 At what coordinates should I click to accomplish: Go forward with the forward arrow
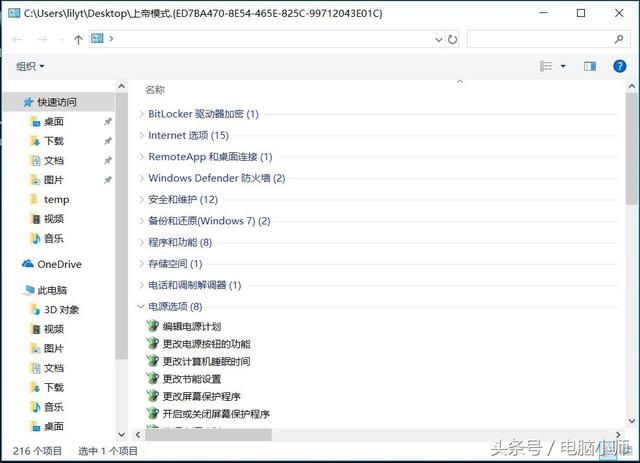click(x=42, y=40)
